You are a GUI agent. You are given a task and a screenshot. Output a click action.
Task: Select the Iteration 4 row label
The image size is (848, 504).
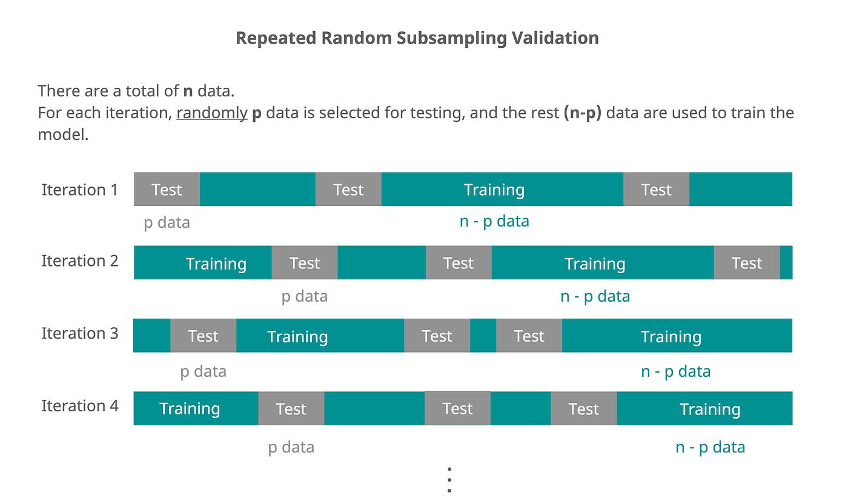(79, 406)
